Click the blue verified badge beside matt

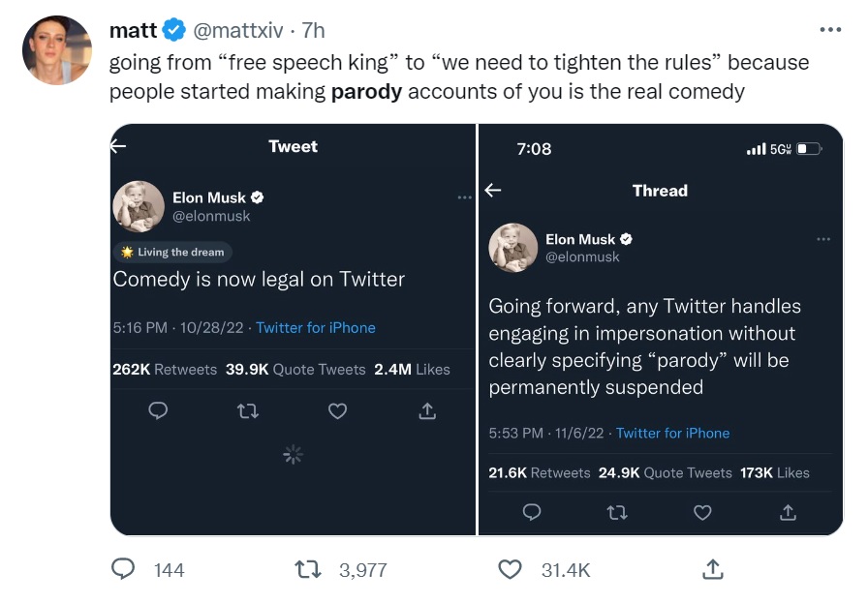point(174,30)
